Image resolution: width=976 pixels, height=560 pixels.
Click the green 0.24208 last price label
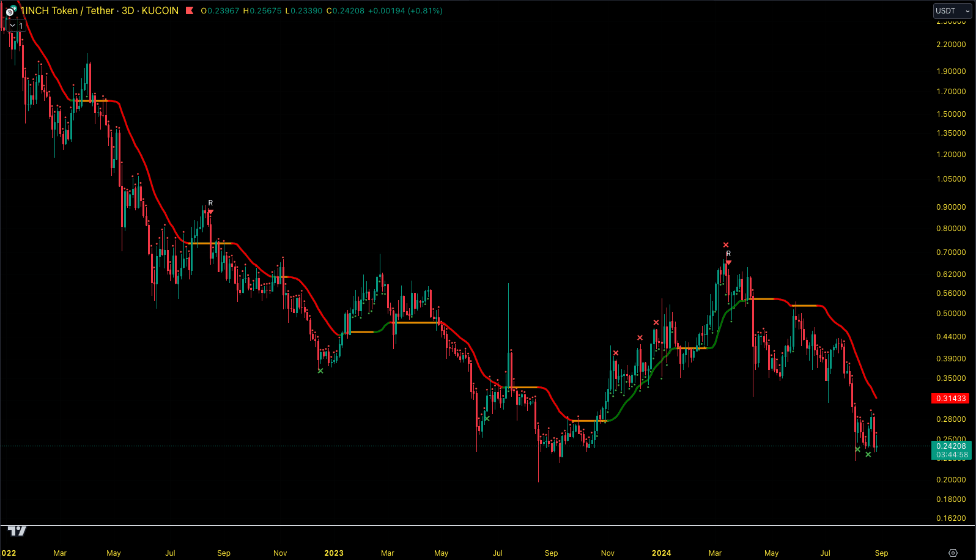click(951, 450)
